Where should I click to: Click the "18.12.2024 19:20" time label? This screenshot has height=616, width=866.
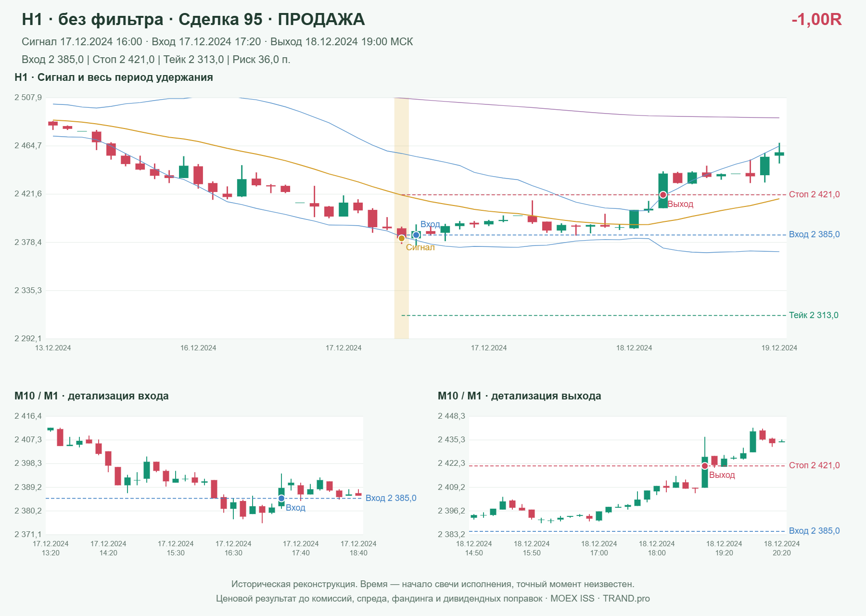click(724, 548)
